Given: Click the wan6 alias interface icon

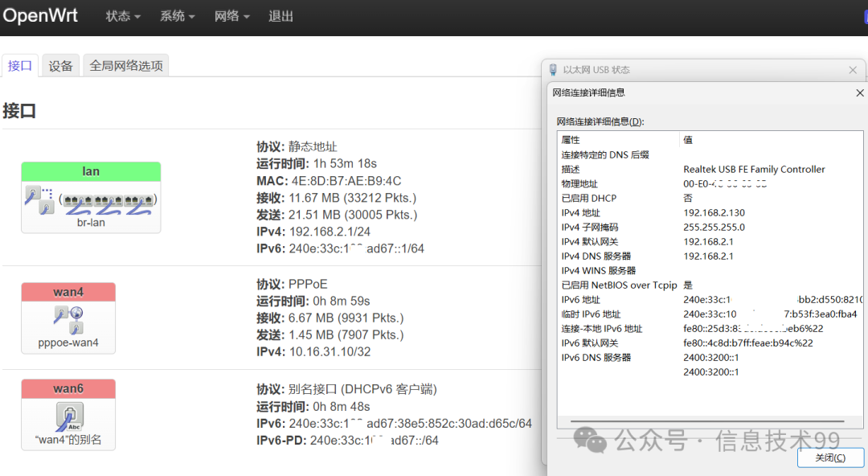Looking at the screenshot, I should (x=69, y=416).
